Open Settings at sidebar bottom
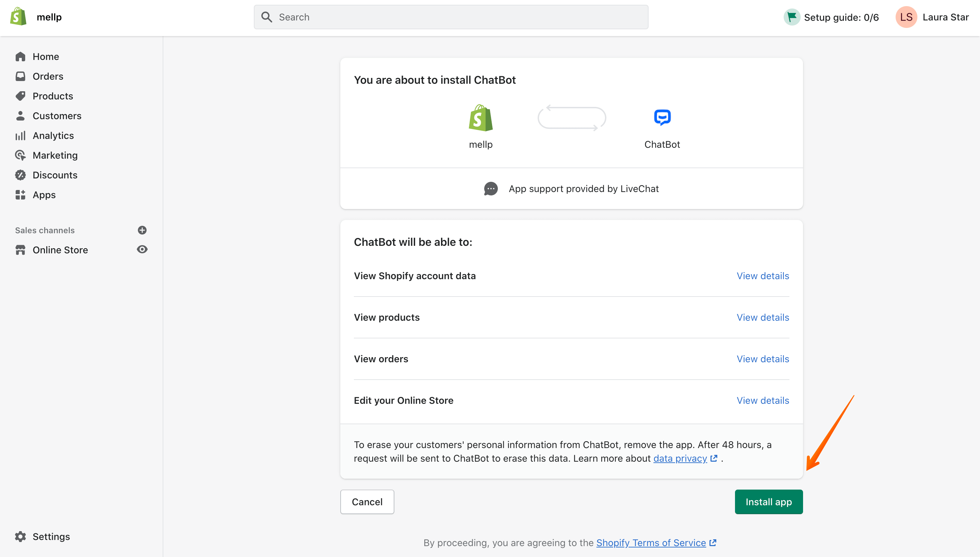Image resolution: width=980 pixels, height=557 pixels. coord(51,536)
